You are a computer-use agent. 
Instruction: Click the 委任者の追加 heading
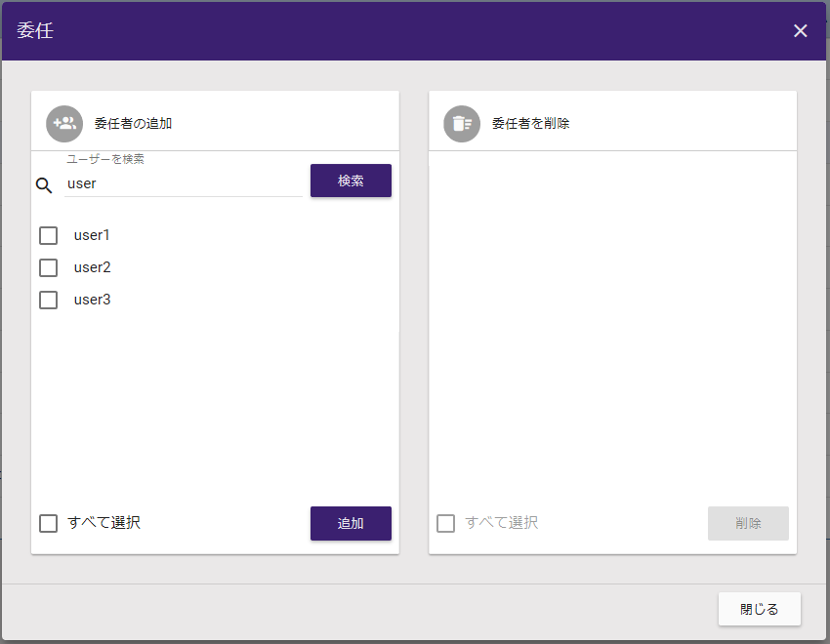coord(133,124)
